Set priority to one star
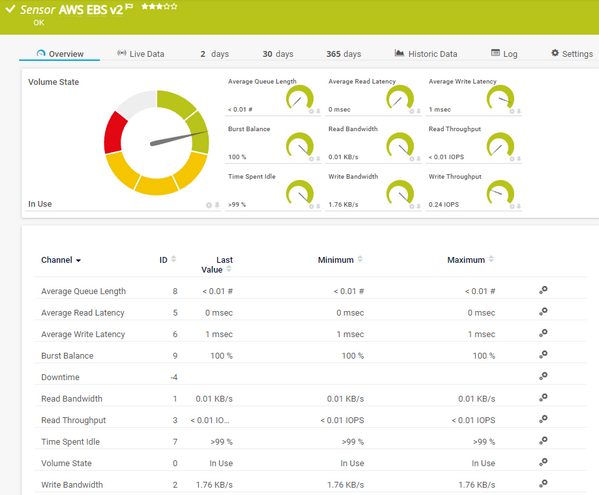The height and width of the screenshot is (495, 599). pyautogui.click(x=145, y=6)
